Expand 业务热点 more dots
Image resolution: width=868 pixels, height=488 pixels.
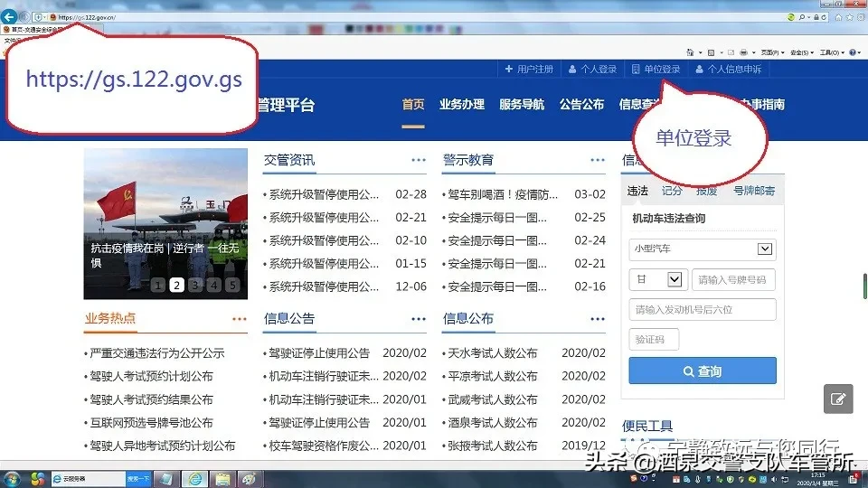click(239, 319)
